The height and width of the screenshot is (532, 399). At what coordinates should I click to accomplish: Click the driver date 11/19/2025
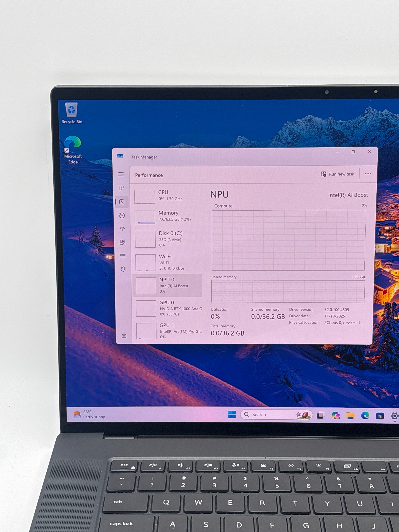tap(334, 316)
